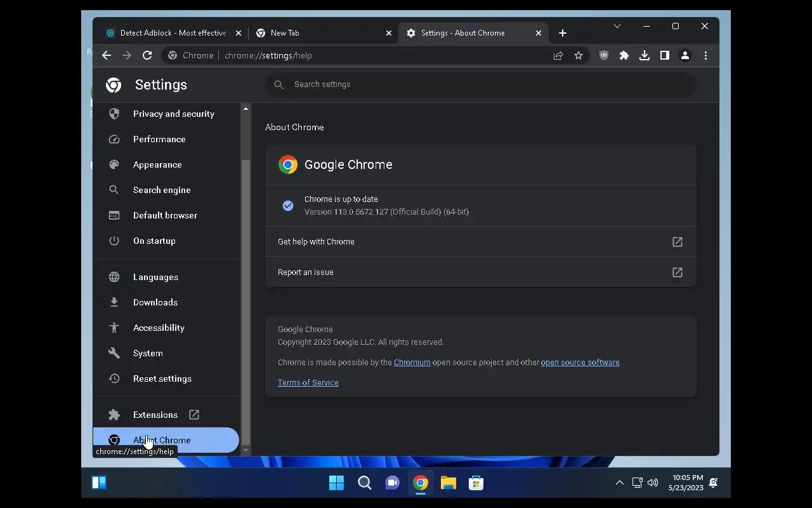The height and width of the screenshot is (508, 812).
Task: Open Downloads settings in sidebar
Action: [x=166, y=302]
